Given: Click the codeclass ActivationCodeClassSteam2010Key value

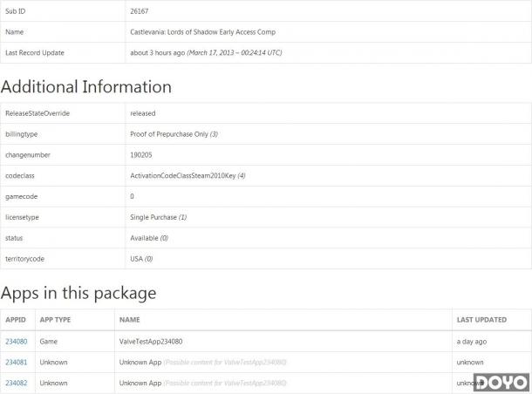Looking at the screenshot, I should [188, 175].
